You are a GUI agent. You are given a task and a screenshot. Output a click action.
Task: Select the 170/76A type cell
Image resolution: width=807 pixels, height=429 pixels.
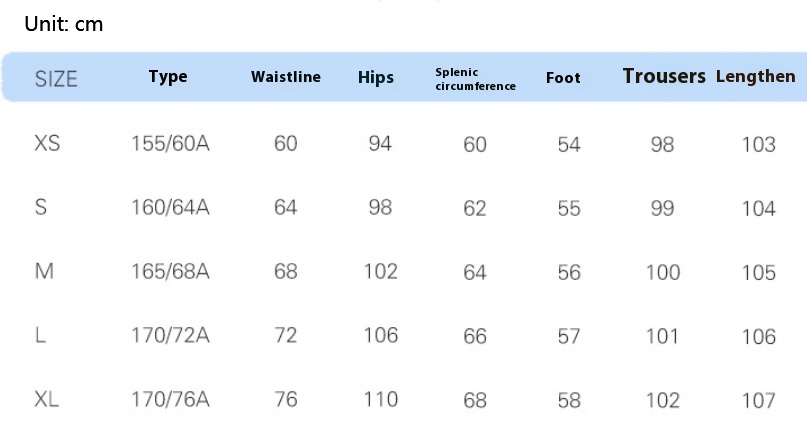click(x=170, y=400)
